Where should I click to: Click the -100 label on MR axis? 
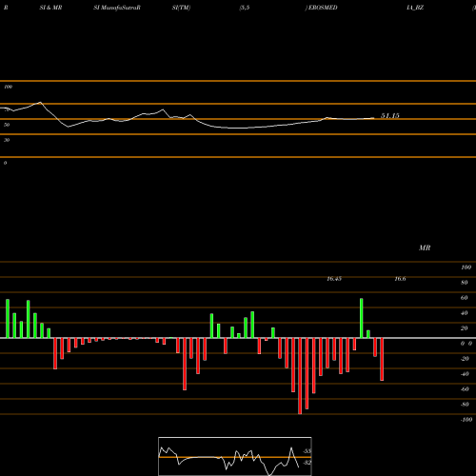coord(466,420)
